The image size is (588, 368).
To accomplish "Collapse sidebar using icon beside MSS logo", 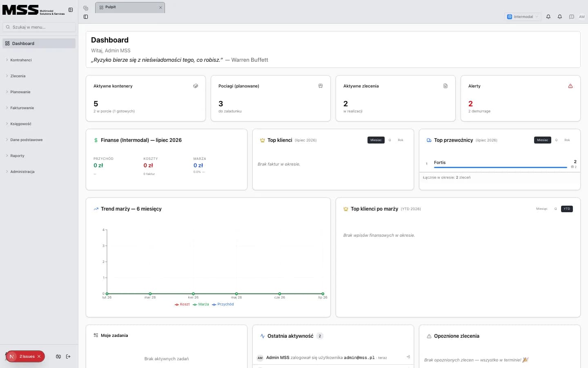I will (x=71, y=10).
